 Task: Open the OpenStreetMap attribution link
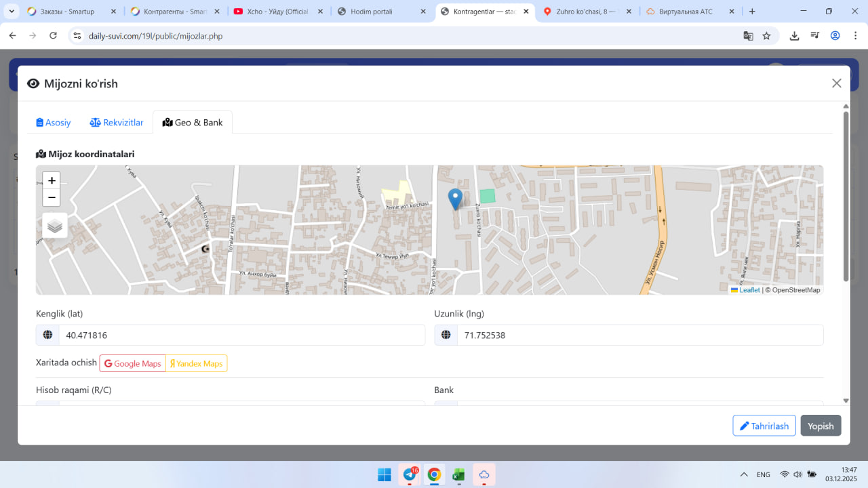pyautogui.click(x=796, y=290)
